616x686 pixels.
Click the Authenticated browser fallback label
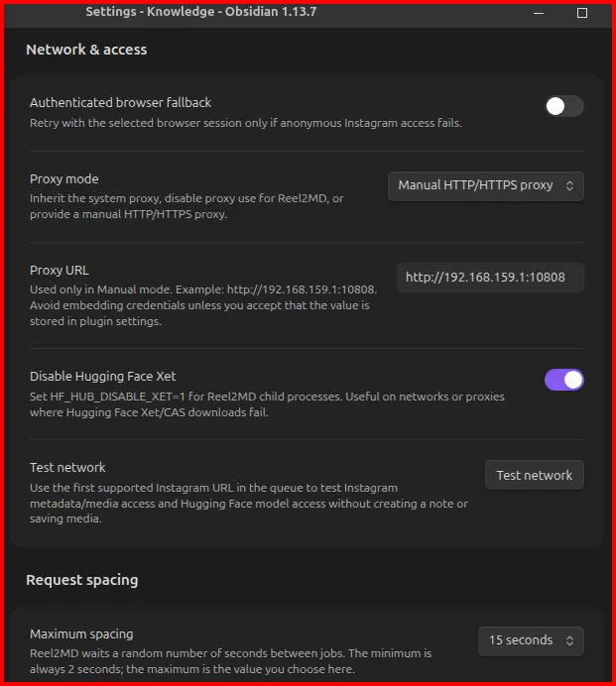tap(120, 103)
